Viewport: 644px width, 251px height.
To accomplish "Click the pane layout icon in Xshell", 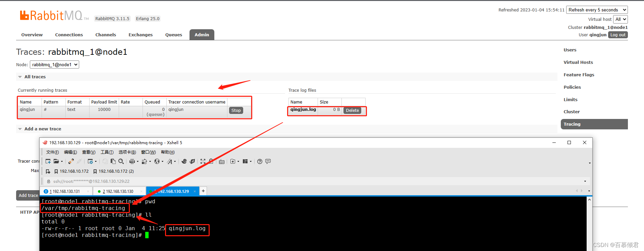I will point(245,161).
